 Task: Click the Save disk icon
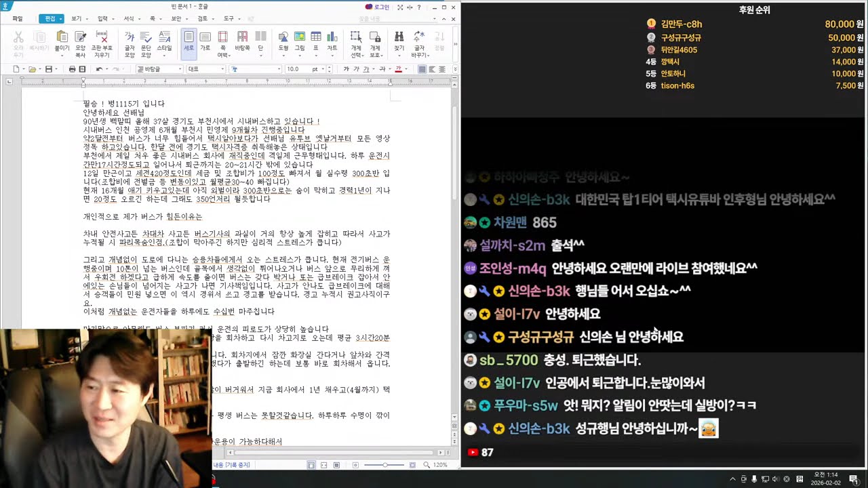(x=48, y=69)
